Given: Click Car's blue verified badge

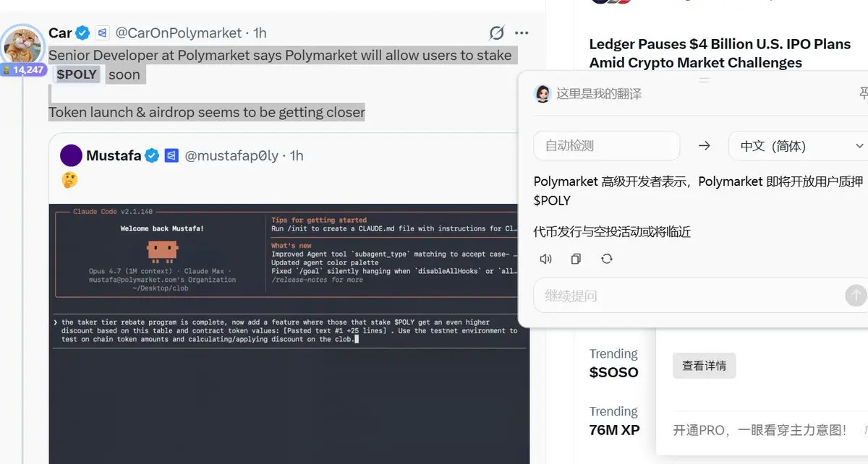Looking at the screenshot, I should [x=83, y=33].
